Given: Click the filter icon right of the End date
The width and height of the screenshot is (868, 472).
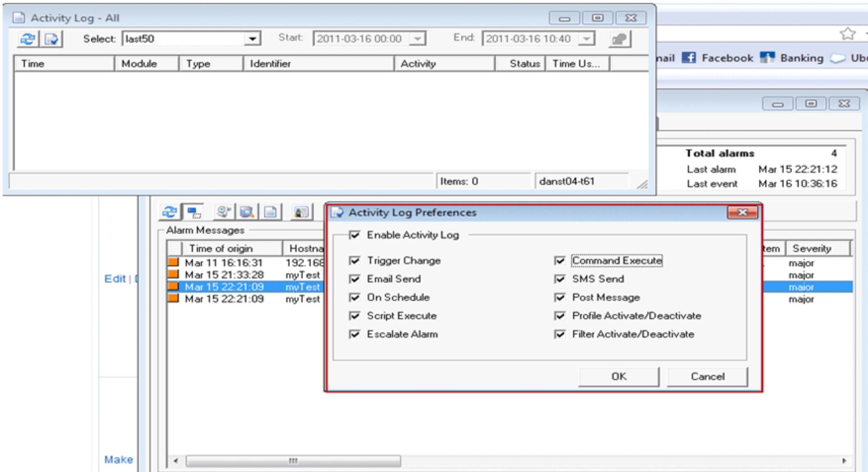Looking at the screenshot, I should click(619, 39).
